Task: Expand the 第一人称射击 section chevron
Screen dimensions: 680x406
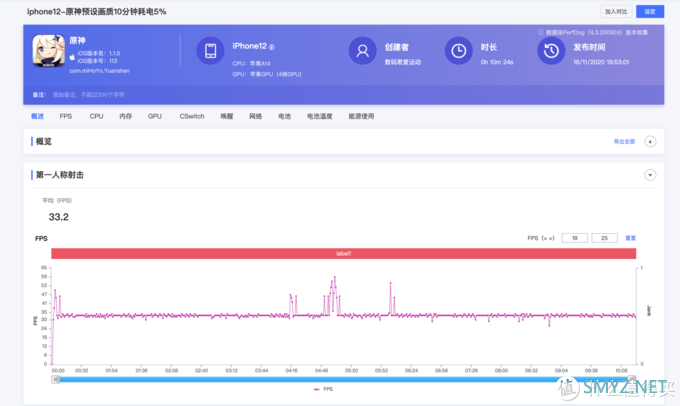Action: pos(650,175)
